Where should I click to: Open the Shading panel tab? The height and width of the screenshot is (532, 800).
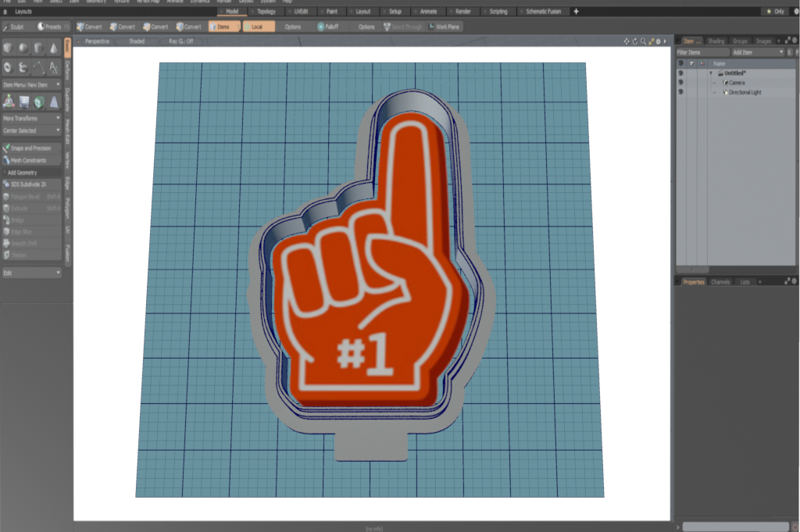click(716, 41)
